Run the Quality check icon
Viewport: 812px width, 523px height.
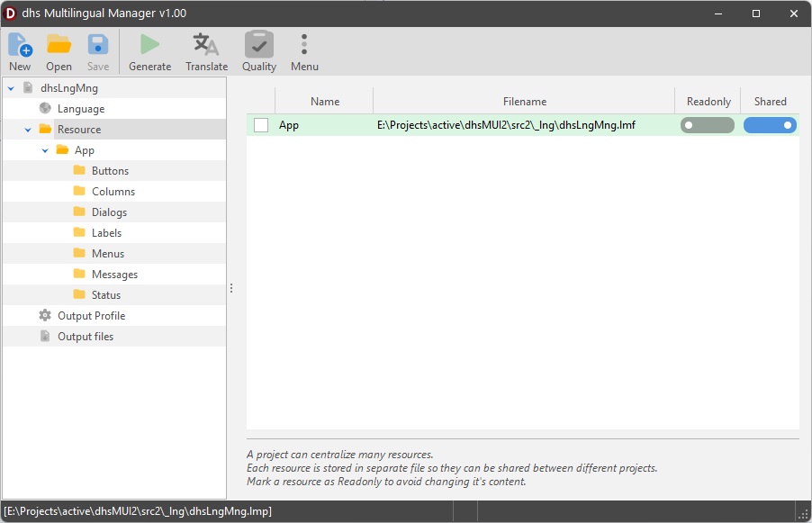tap(259, 45)
